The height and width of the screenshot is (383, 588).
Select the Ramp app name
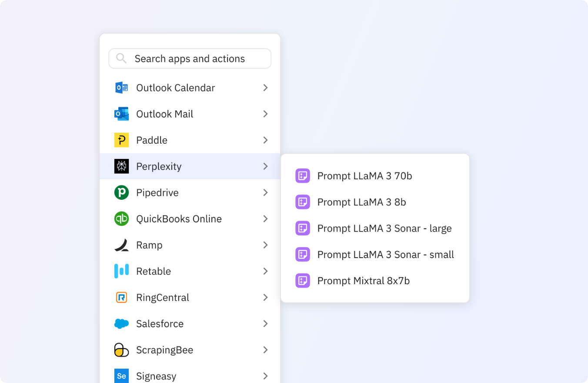click(x=149, y=245)
